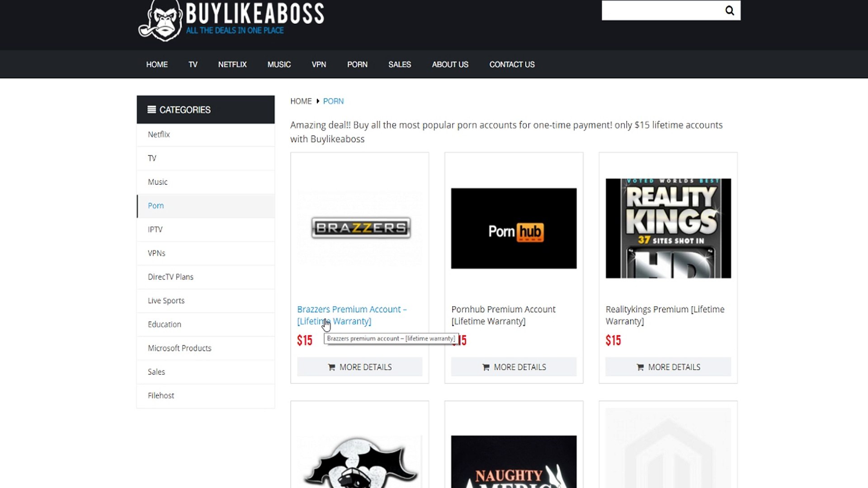868x488 pixels.
Task: Open the Brazzers logo thumbnail
Action: point(360,228)
